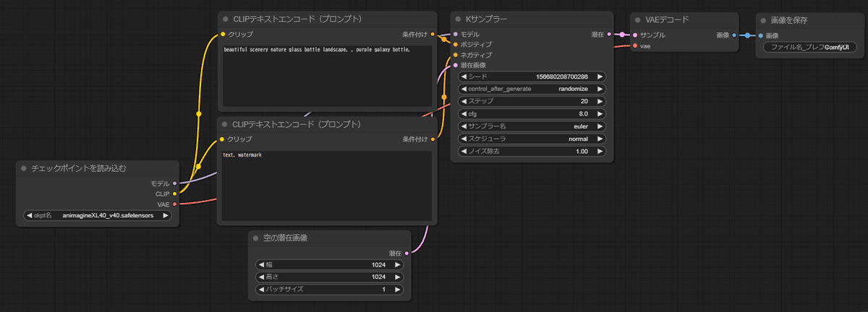Click the ネガティブ input port on Kサンプラー
This screenshot has height=312, width=868.
(x=455, y=55)
